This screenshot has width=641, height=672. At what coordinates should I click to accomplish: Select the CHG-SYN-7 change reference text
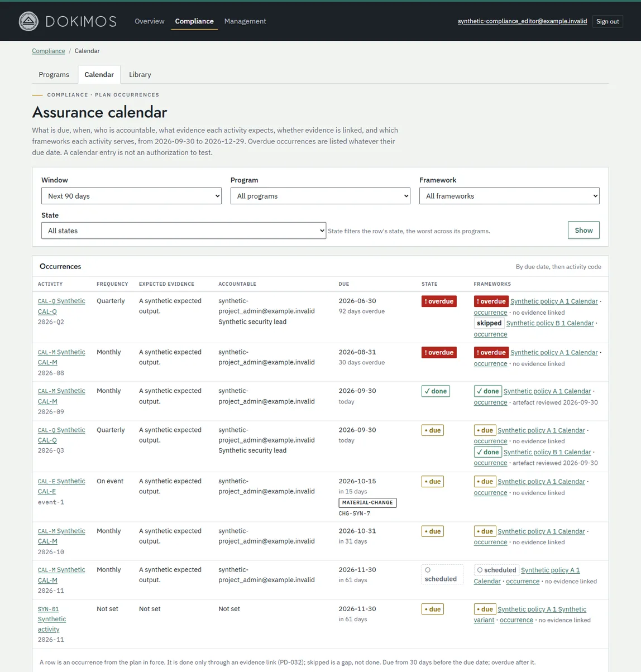tap(355, 513)
